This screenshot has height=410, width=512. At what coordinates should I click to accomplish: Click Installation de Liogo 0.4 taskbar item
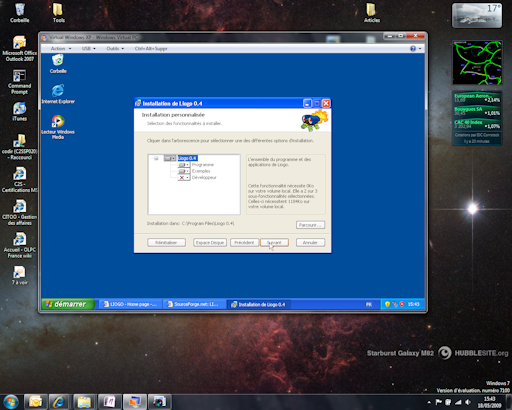click(x=259, y=304)
